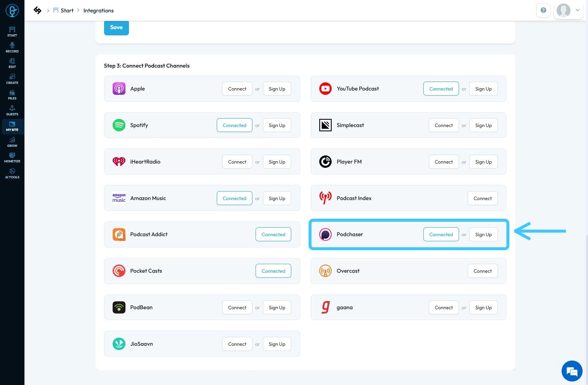Screen dimensions: 588x385
Task: Click the Player FM icon
Action: point(325,162)
